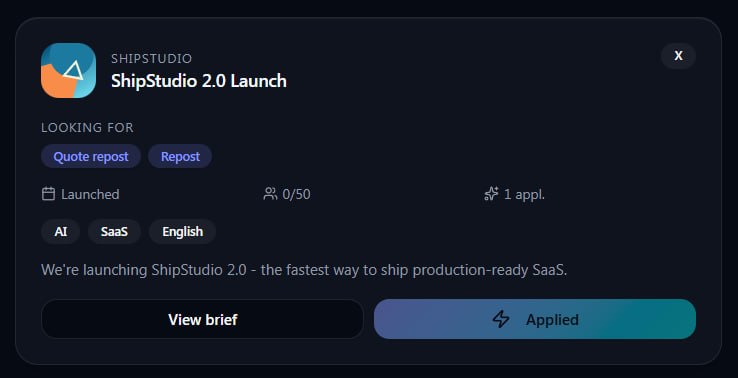Select the Repost chip
This screenshot has height=378, width=738.
(x=180, y=156)
